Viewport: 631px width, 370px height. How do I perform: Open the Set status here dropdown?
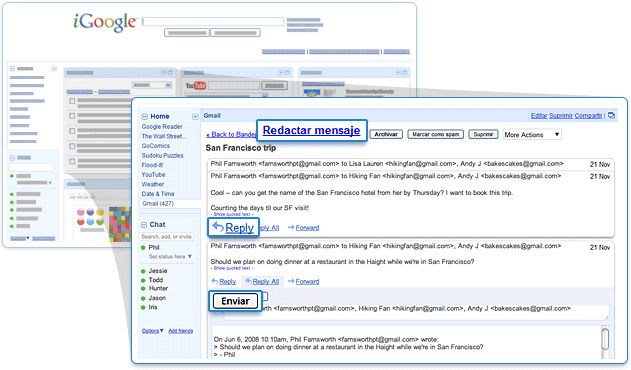170,256
